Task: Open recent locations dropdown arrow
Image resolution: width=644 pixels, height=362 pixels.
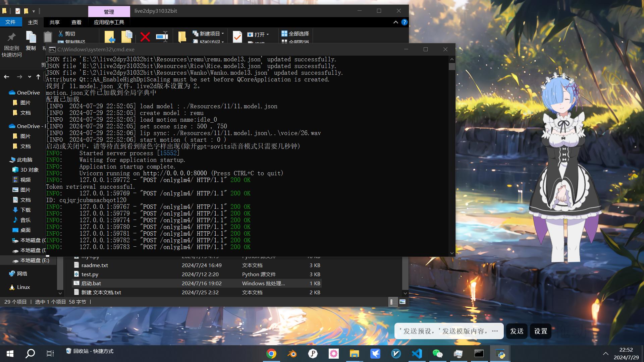Action: (30, 77)
